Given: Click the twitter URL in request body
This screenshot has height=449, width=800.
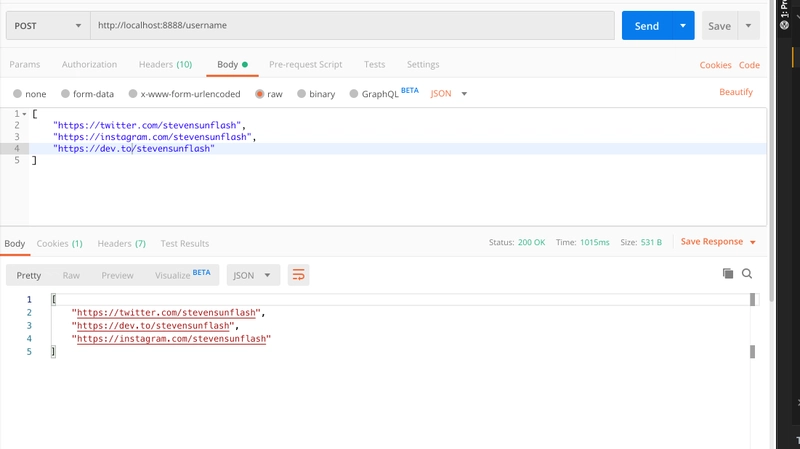Looking at the screenshot, I should pos(147,125).
